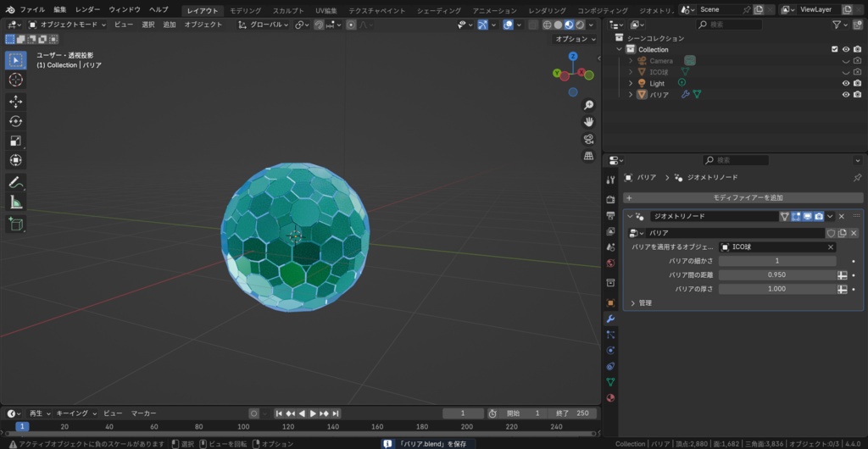Select the Transform tool

point(15,160)
